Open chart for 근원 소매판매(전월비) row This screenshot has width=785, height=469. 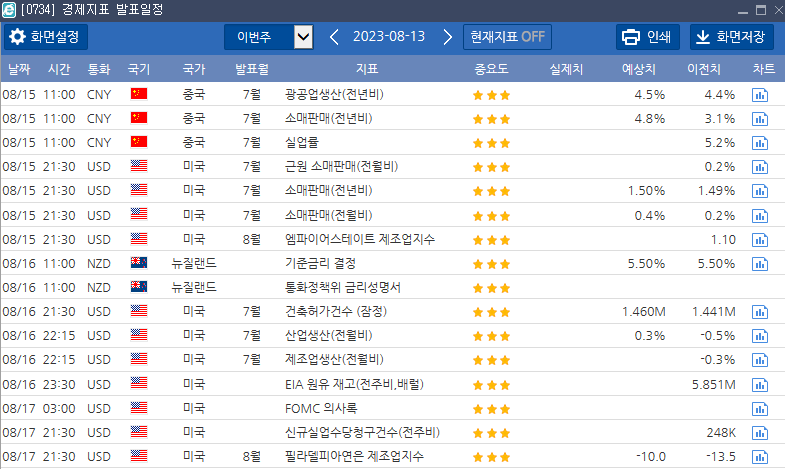point(759,167)
